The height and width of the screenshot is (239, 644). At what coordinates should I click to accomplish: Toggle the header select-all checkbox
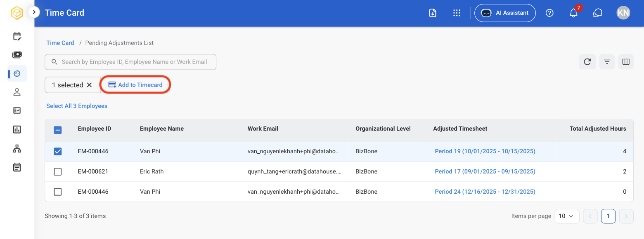[58, 130]
